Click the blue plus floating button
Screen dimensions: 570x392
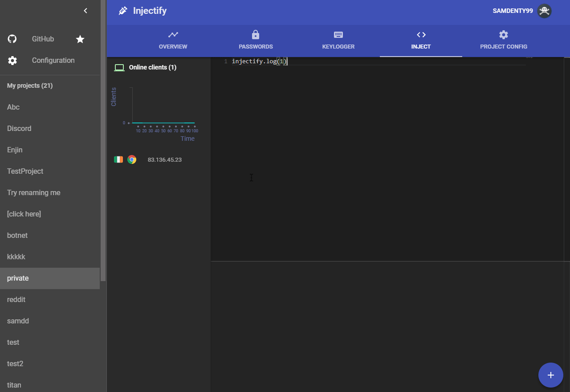[x=551, y=375]
